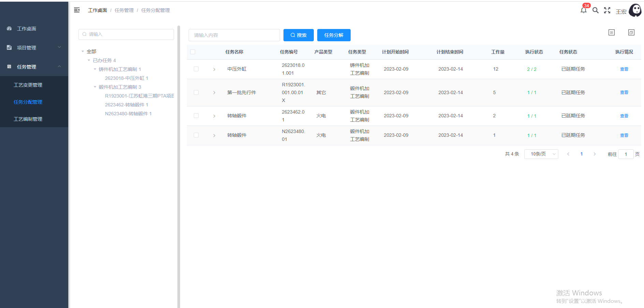This screenshot has width=644, height=308.
Task: Select page 1 in pagination
Action: [x=582, y=154]
